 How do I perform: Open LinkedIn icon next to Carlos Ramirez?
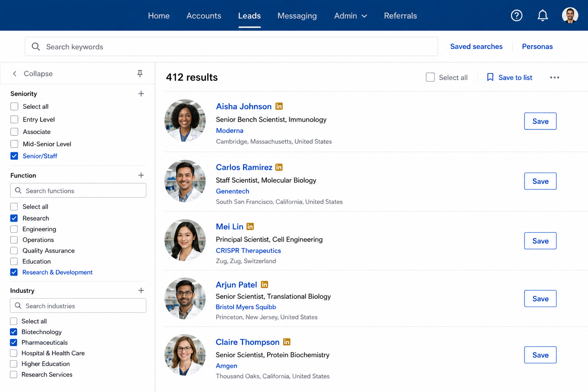pos(279,167)
